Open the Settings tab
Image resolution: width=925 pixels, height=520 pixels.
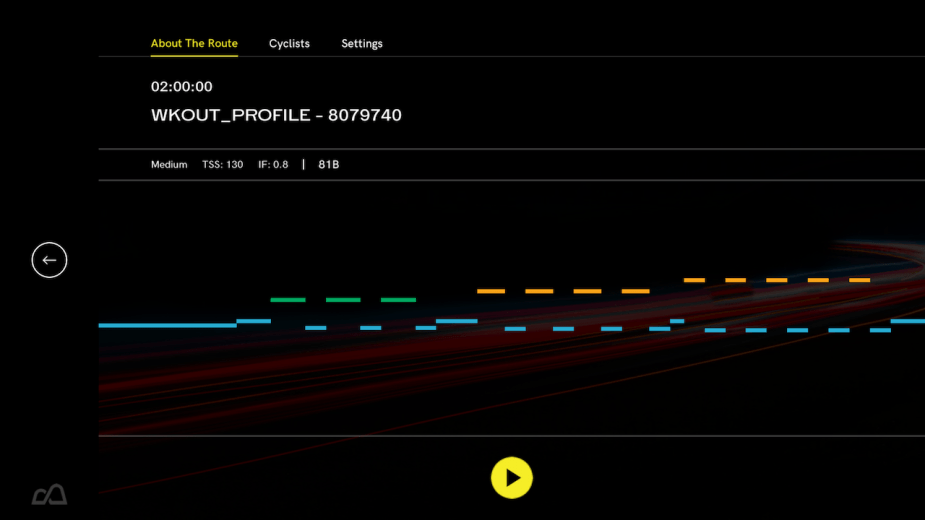[x=361, y=44]
